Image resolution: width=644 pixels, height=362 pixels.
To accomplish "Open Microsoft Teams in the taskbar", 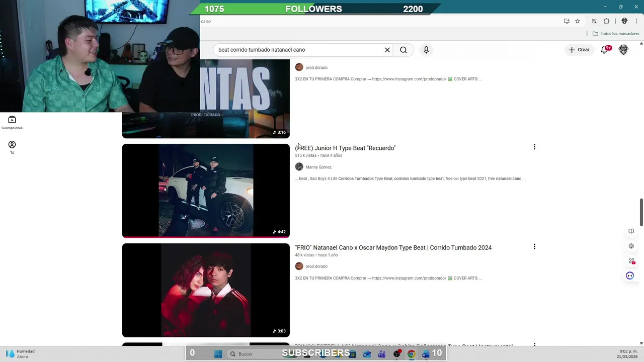I will [381, 354].
